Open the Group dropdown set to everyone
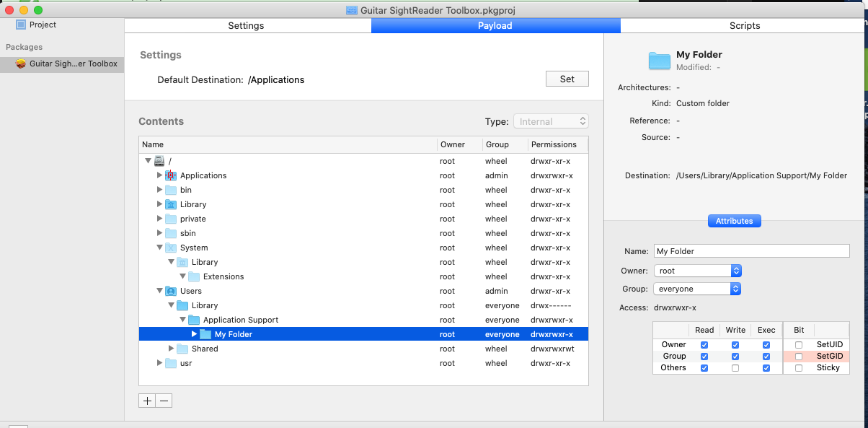This screenshot has width=868, height=428. [x=697, y=289]
